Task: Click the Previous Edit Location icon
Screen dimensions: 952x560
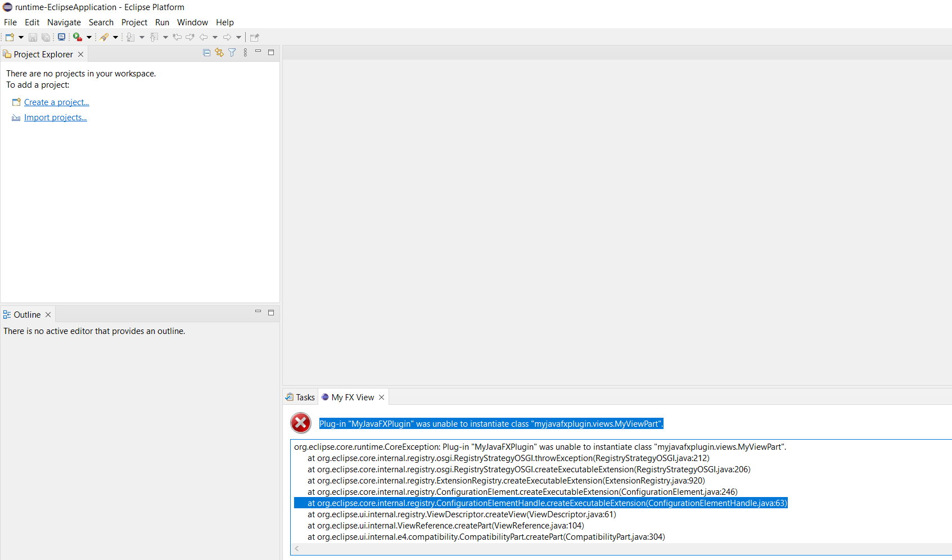Action: (177, 37)
